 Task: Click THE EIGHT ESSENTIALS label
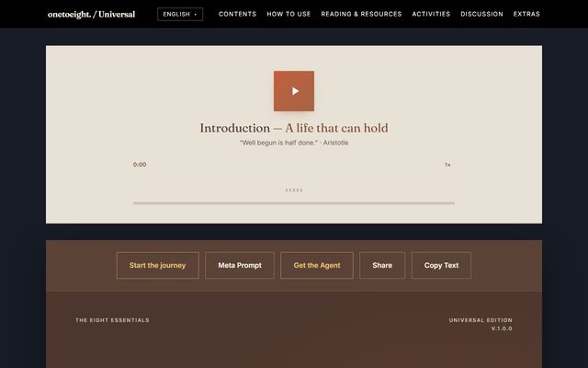pyautogui.click(x=112, y=320)
